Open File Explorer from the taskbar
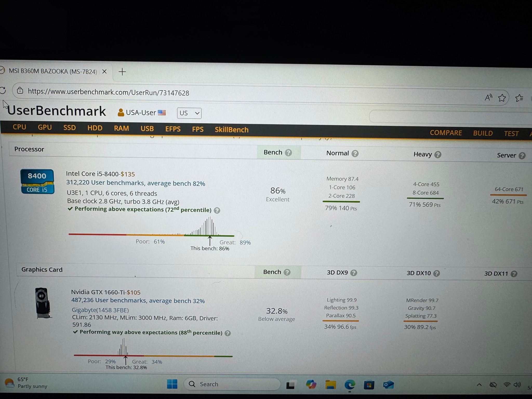 click(330, 385)
